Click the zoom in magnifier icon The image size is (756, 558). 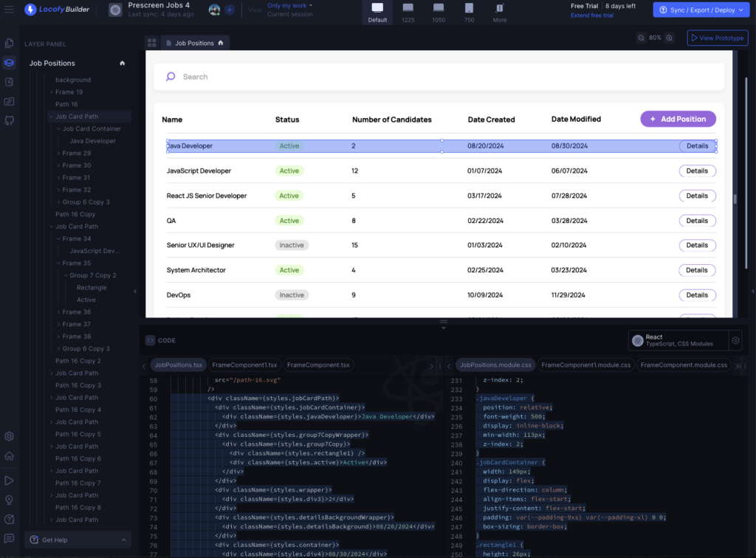669,38
